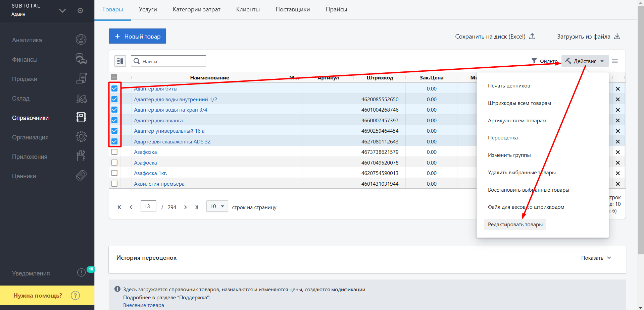Open Организация gear icon in sidebar
644x310 pixels.
[81, 137]
